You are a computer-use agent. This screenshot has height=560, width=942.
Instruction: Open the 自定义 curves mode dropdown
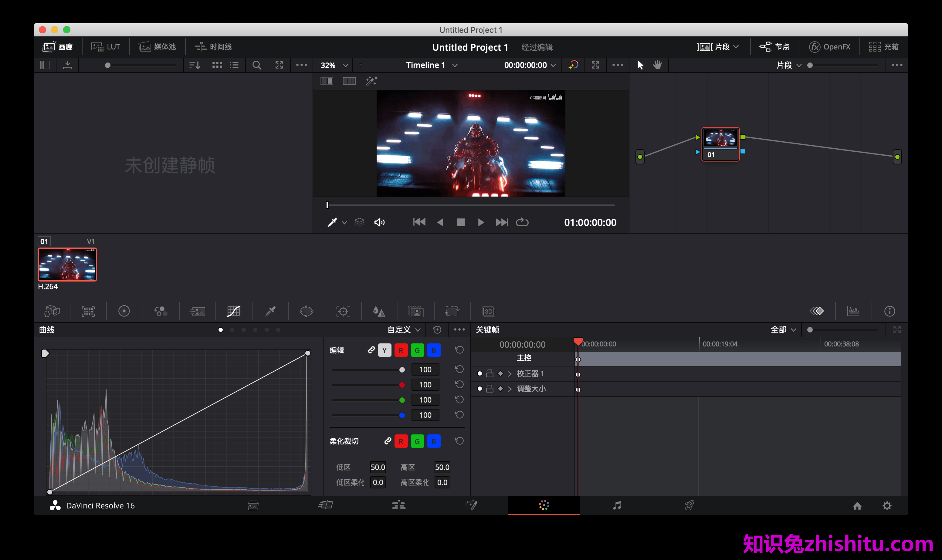pyautogui.click(x=404, y=329)
